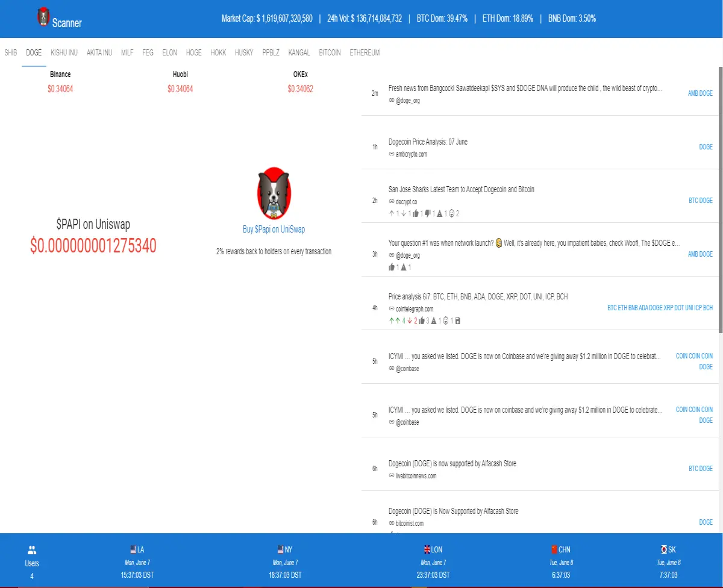723x588 pixels.
Task: Open Dogecoin Price Analysis: 07 June article
Action: pos(428,142)
